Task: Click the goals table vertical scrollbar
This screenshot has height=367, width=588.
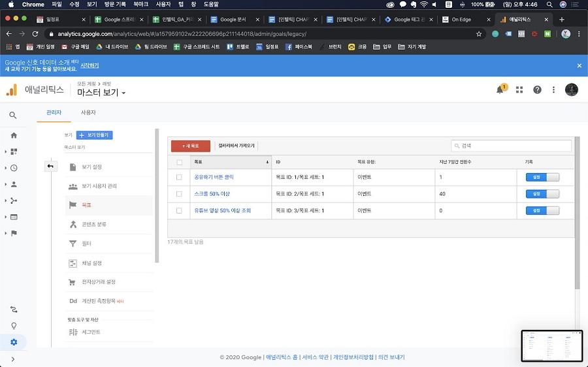Action: pos(577,212)
